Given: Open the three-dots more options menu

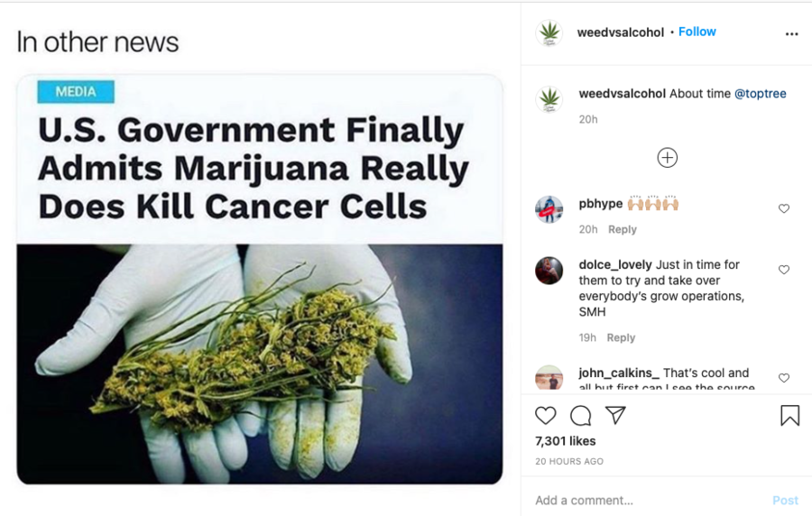Looking at the screenshot, I should 791,34.
